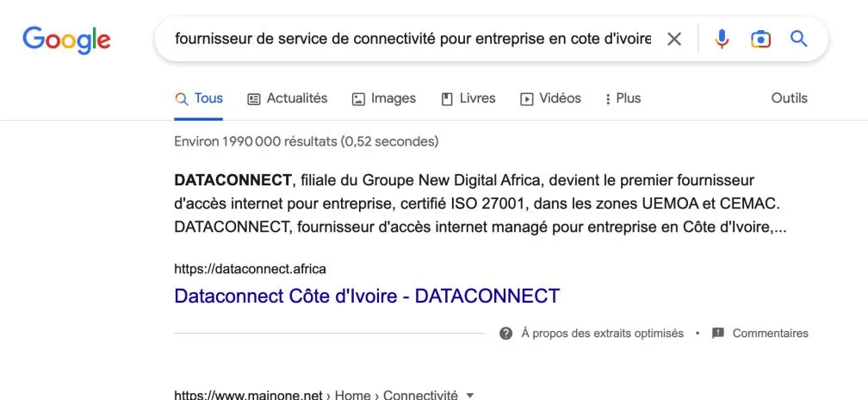Click the Actualités newspaper icon

pyautogui.click(x=253, y=99)
